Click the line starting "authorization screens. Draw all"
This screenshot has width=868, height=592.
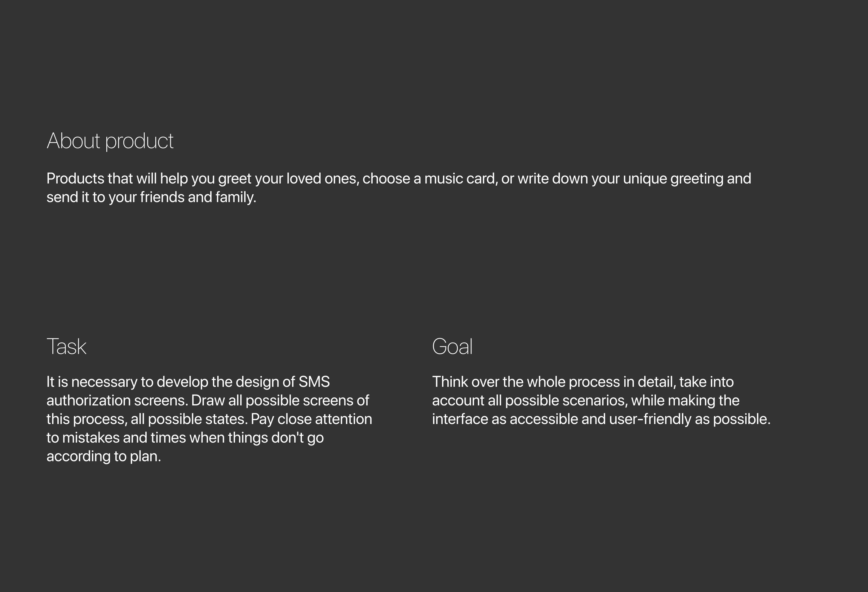point(208,400)
